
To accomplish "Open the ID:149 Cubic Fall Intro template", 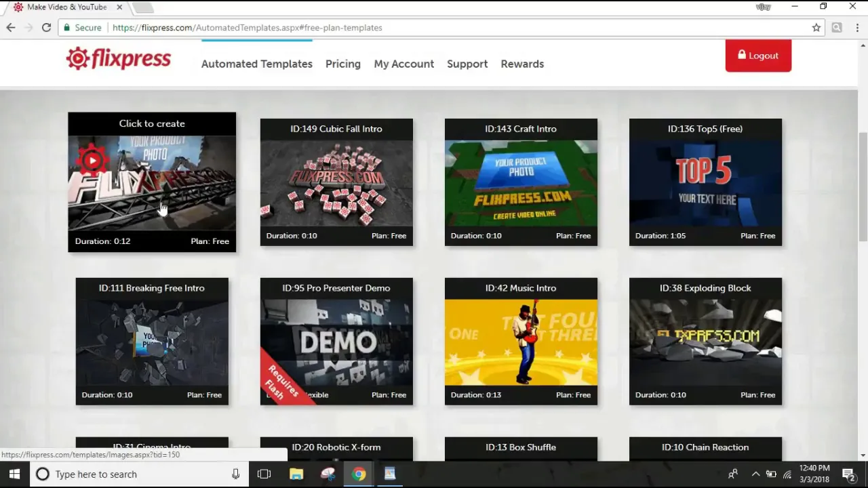I will (x=336, y=182).
